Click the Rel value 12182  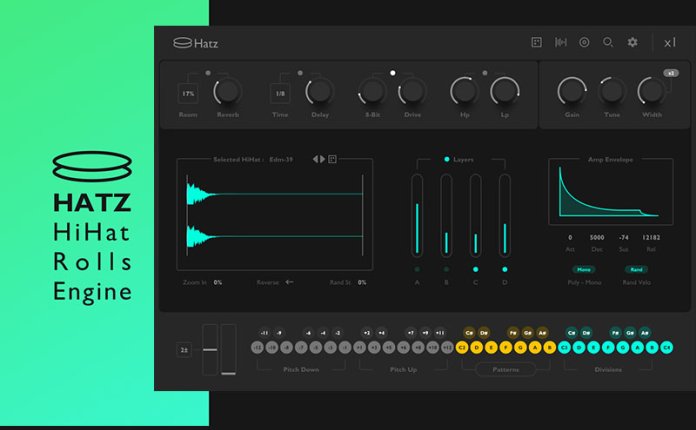click(651, 237)
